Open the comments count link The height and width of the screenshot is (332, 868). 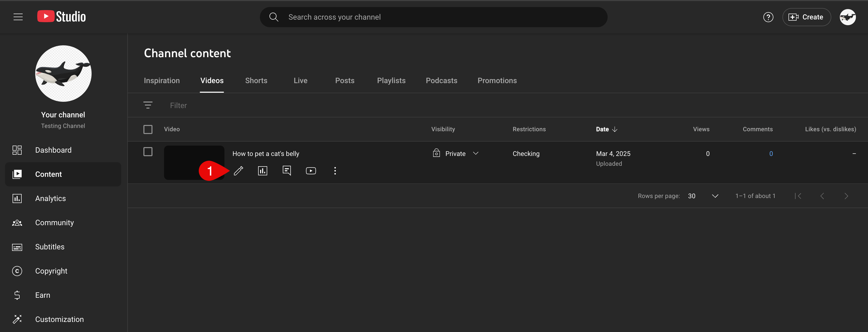click(x=771, y=154)
